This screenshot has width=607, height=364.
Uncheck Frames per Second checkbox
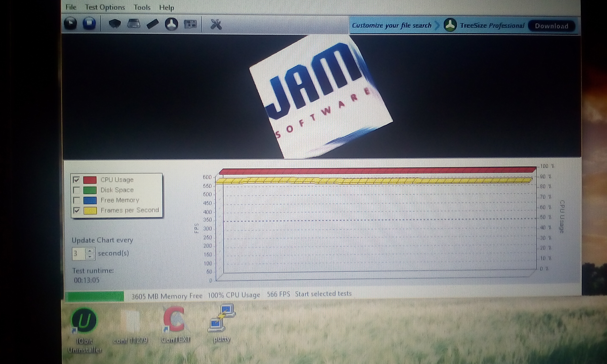click(76, 210)
